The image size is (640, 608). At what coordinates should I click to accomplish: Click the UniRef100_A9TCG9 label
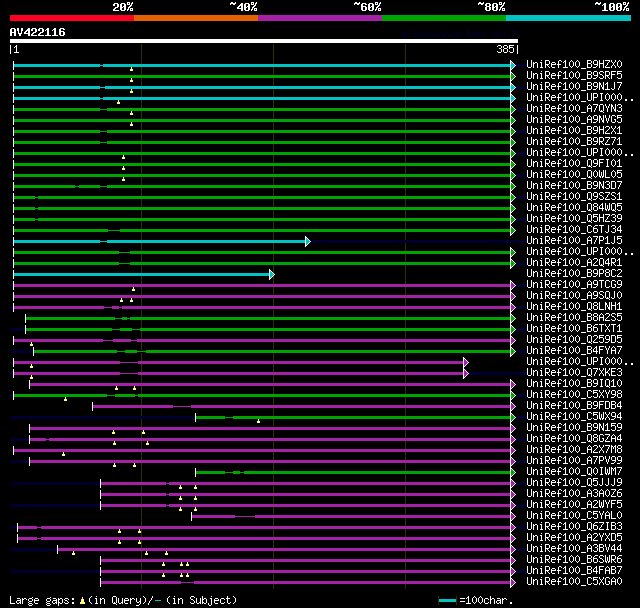574,285
